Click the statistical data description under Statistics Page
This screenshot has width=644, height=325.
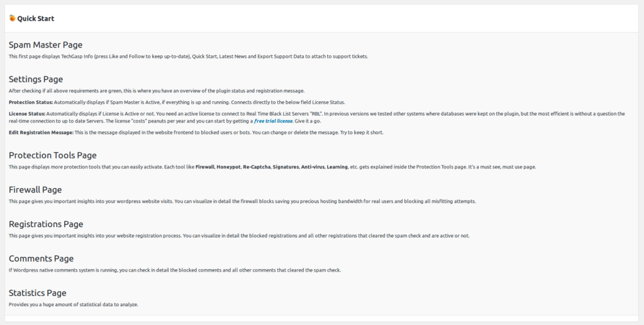tap(74, 305)
